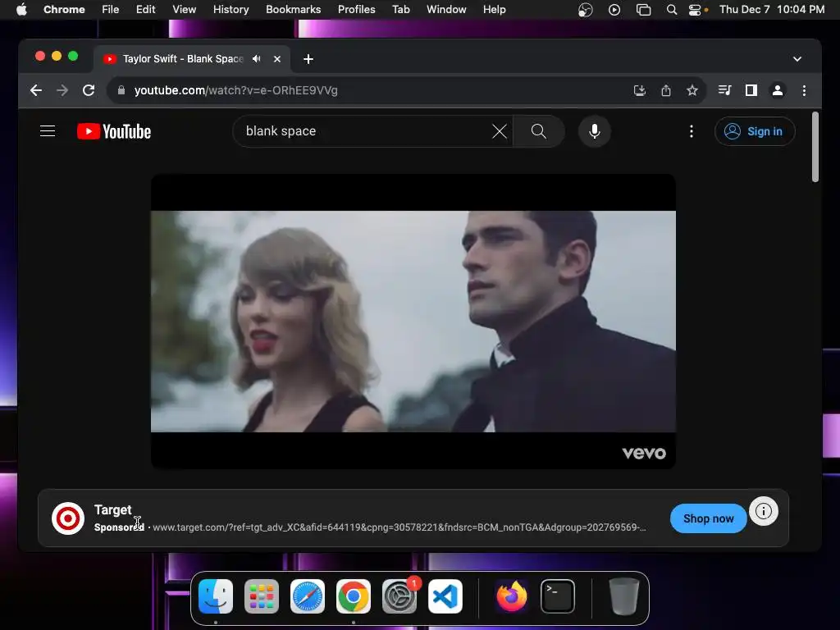Screen dimensions: 840x630
Task: Click the date and time clock
Action: click(771, 10)
